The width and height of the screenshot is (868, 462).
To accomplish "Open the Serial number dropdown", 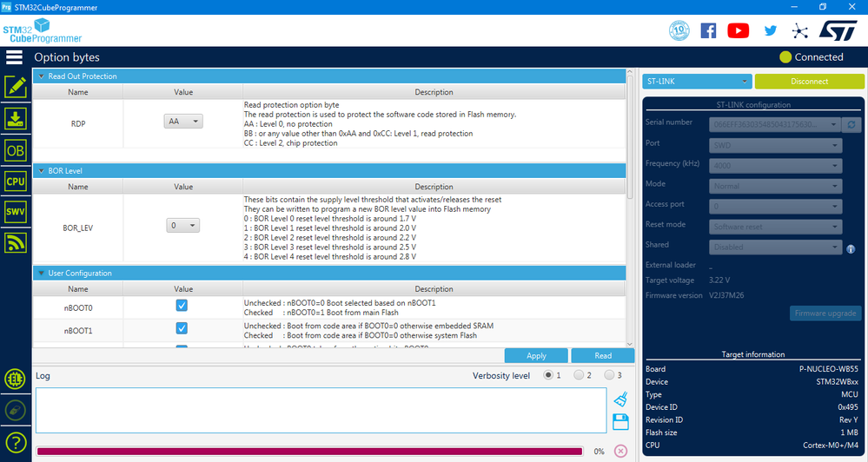I will [x=775, y=124].
